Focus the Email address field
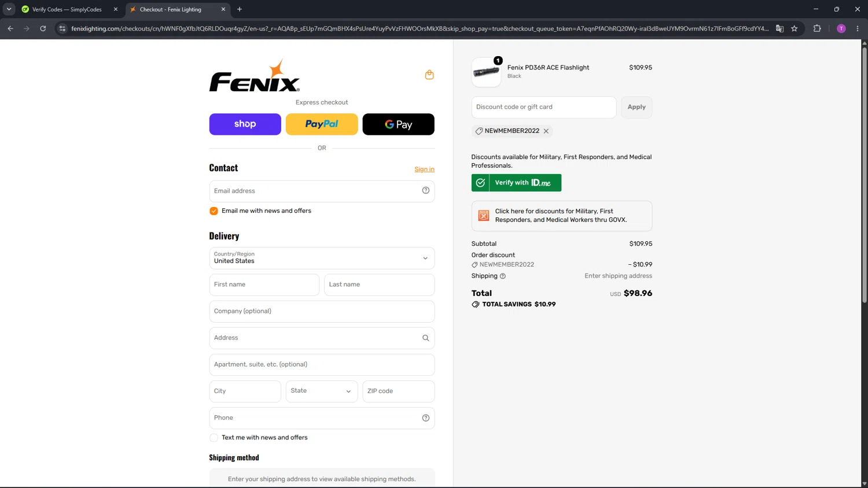Viewport: 868px width, 488px height. (322, 191)
